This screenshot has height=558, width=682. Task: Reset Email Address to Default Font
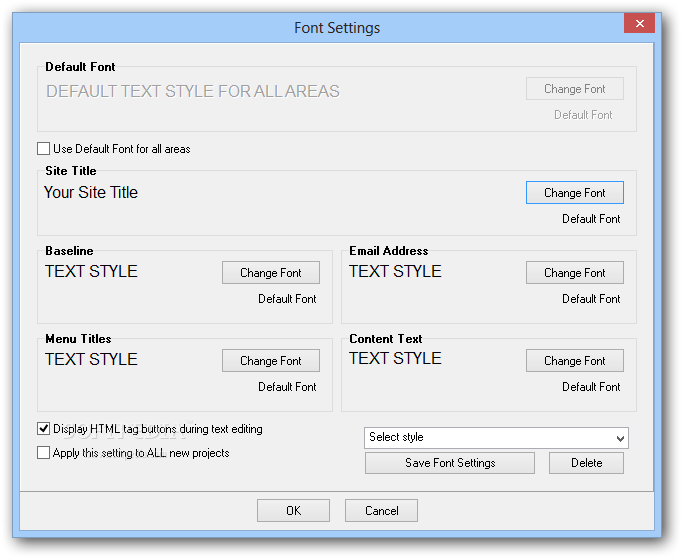(x=591, y=299)
